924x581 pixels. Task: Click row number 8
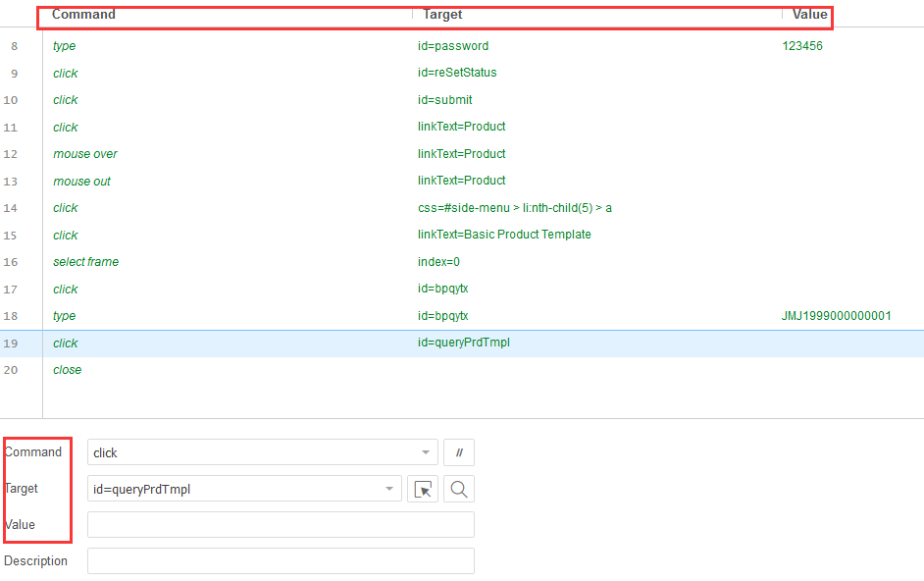tap(14, 46)
